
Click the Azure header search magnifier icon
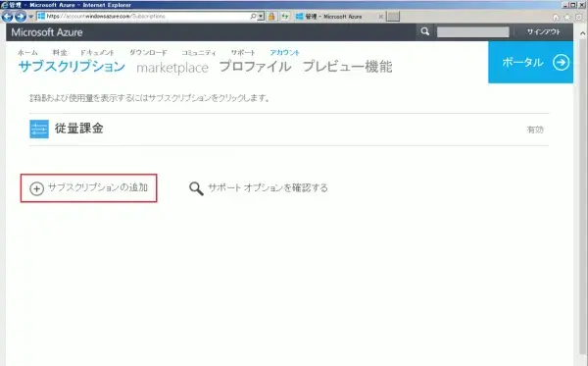point(425,31)
